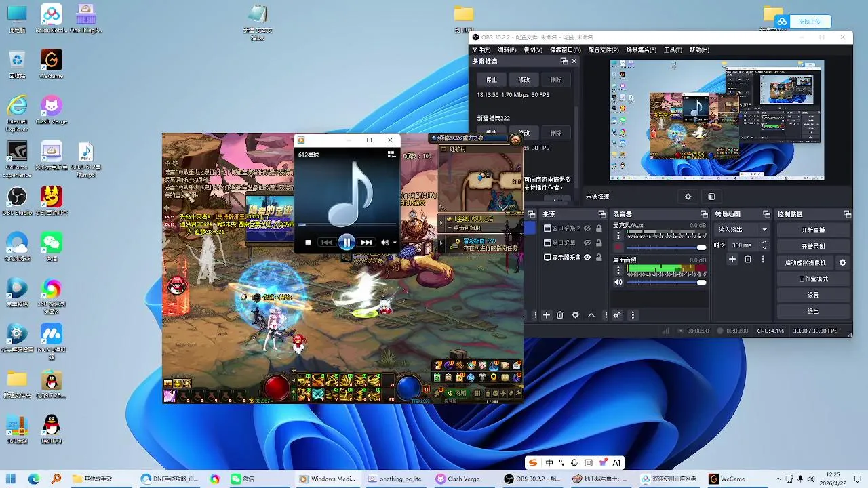Toggle lock on 窗口采集 2 source

pos(599,228)
